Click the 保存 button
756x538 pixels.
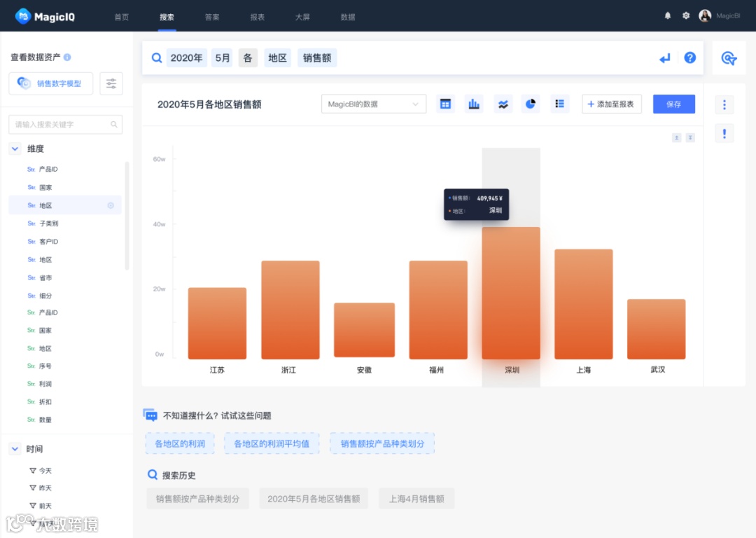pos(673,104)
